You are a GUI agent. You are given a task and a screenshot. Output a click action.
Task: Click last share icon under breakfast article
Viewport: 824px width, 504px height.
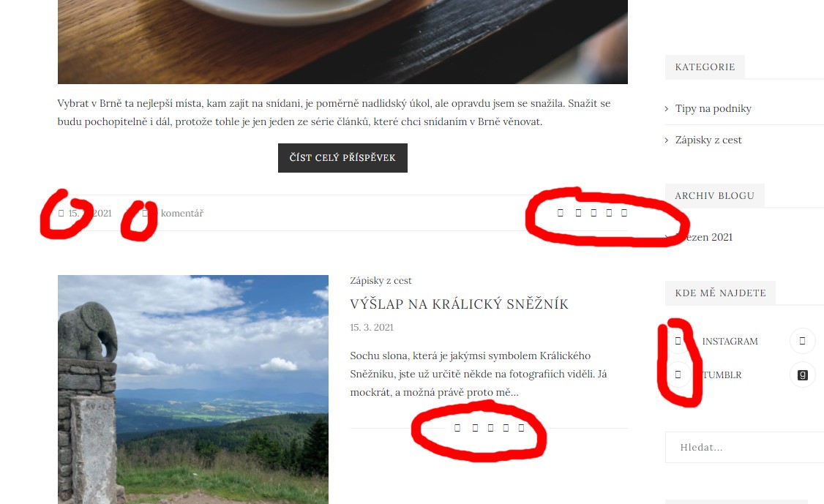(624, 213)
